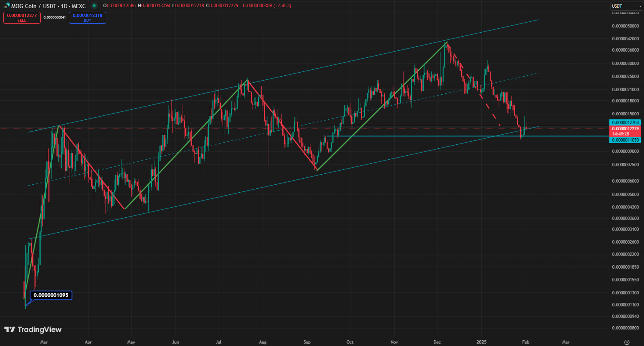Click the Feb label on time axis
Screen dimensions: 644x346
click(526, 342)
